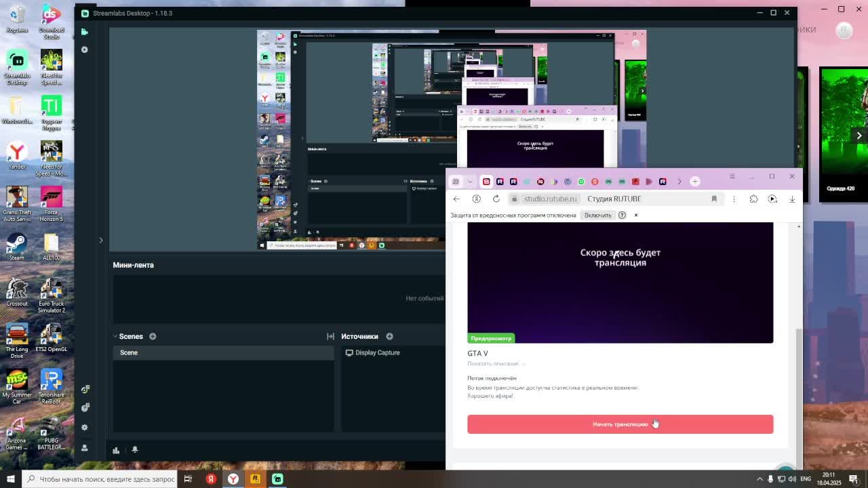868x488 pixels.
Task: Click the scene transitions icon beside Источники
Action: pos(330,336)
